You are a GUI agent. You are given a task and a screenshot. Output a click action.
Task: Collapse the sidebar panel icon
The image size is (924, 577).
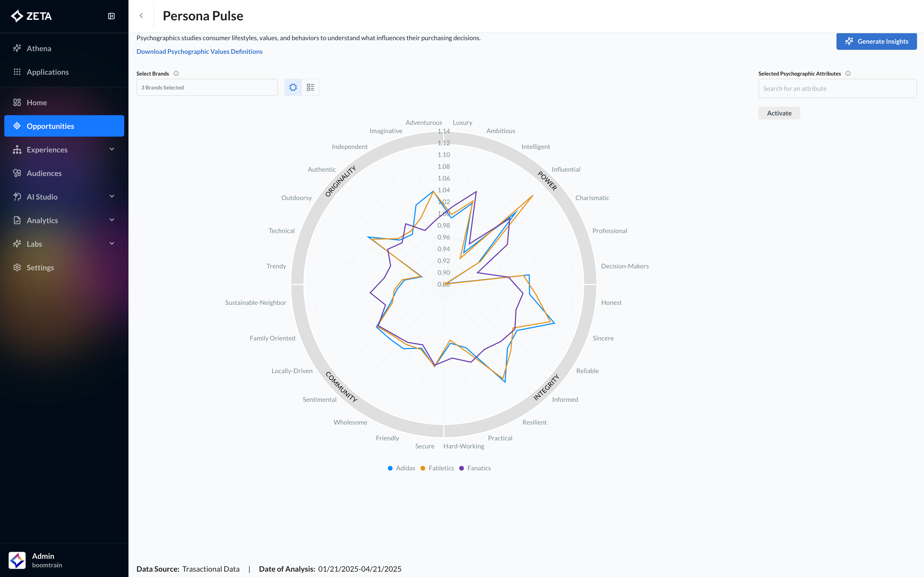[111, 16]
